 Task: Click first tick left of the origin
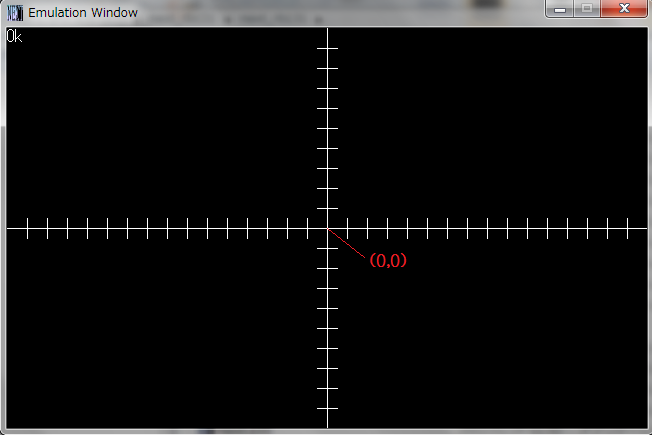(308, 229)
